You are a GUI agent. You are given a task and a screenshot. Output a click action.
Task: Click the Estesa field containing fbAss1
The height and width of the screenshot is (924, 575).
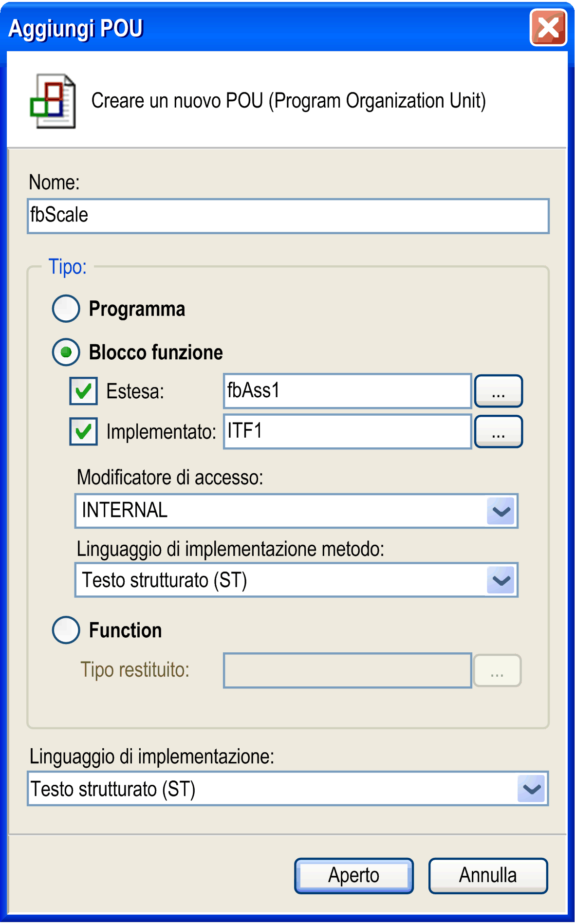coord(348,391)
